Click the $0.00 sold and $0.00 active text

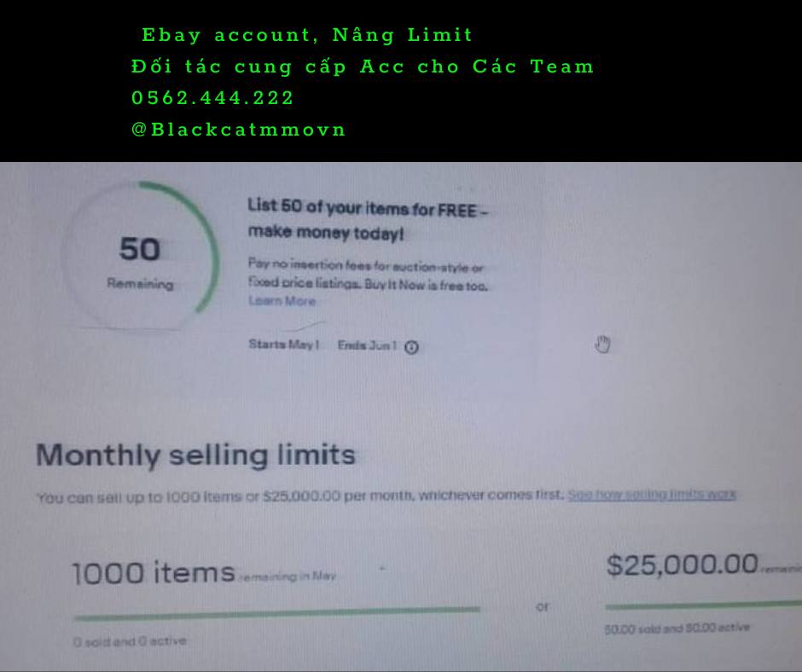pos(677,628)
